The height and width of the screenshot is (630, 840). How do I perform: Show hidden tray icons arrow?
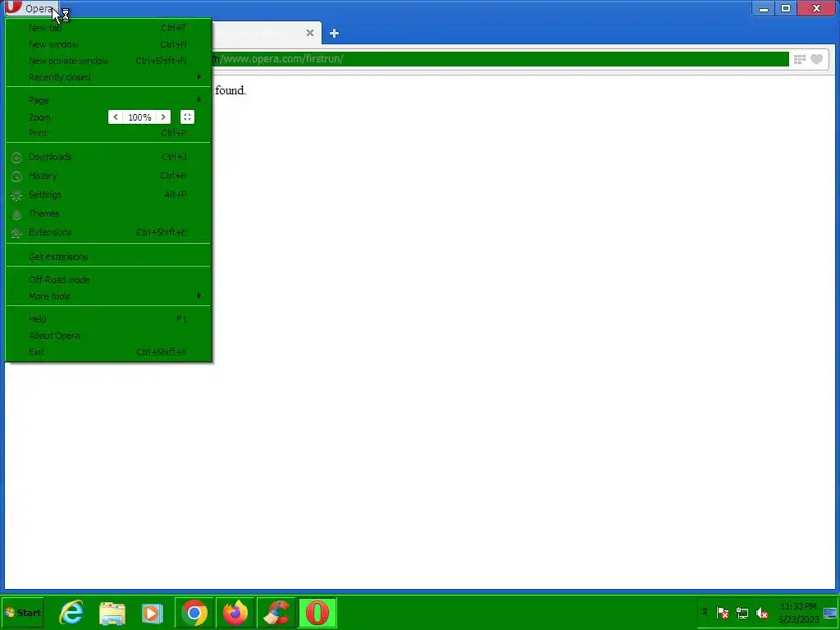(x=705, y=612)
